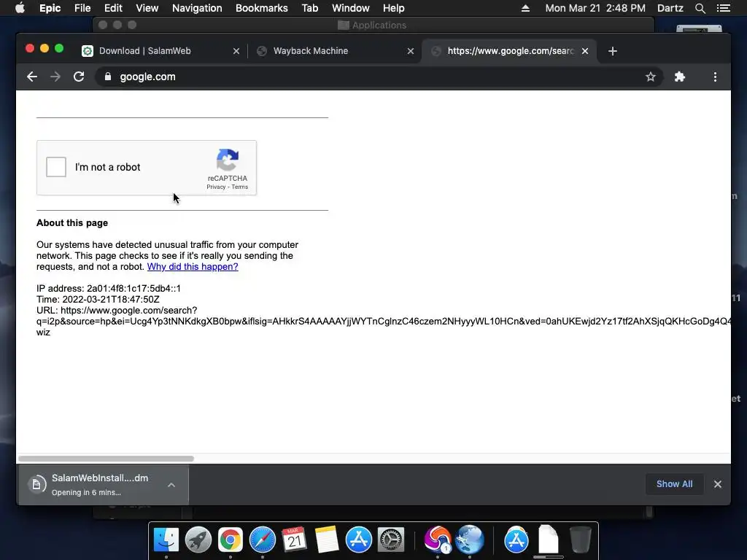Open Notes from the dock
This screenshot has width=747, height=560.
click(326, 540)
